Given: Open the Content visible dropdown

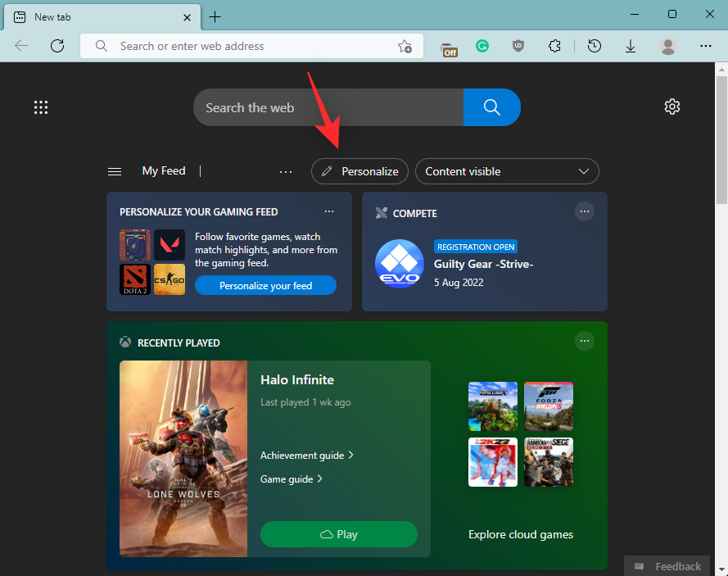Looking at the screenshot, I should (x=506, y=171).
